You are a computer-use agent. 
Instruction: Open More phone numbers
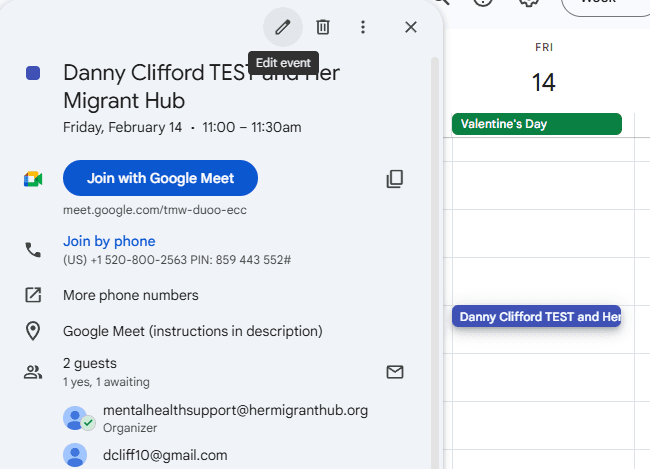click(x=130, y=295)
